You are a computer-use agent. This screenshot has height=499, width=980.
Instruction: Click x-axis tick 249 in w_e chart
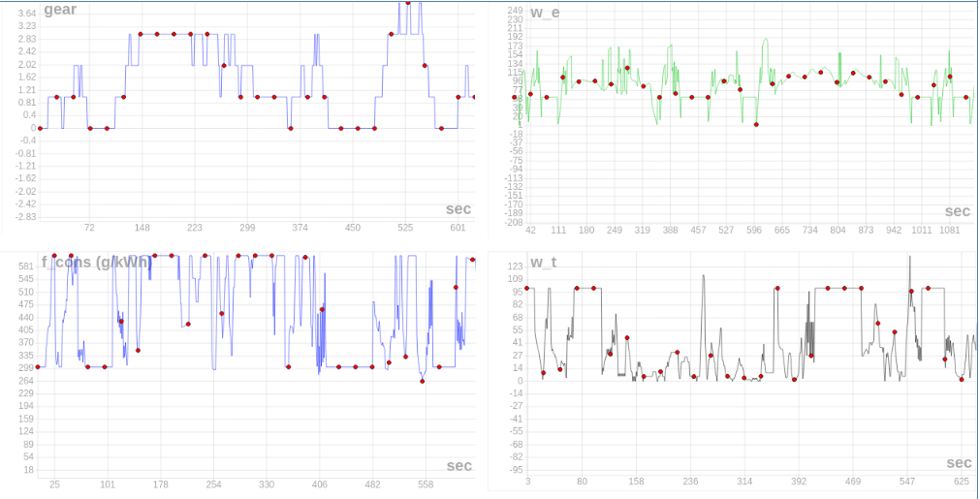pyautogui.click(x=615, y=230)
